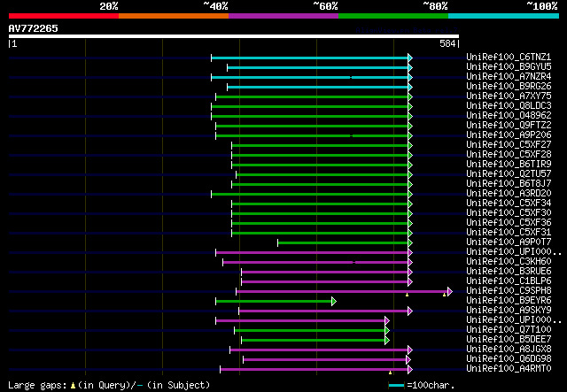Open the UniRef100_C6TNZ1 hit label
Screen dimensions: 567x392
[509, 57]
